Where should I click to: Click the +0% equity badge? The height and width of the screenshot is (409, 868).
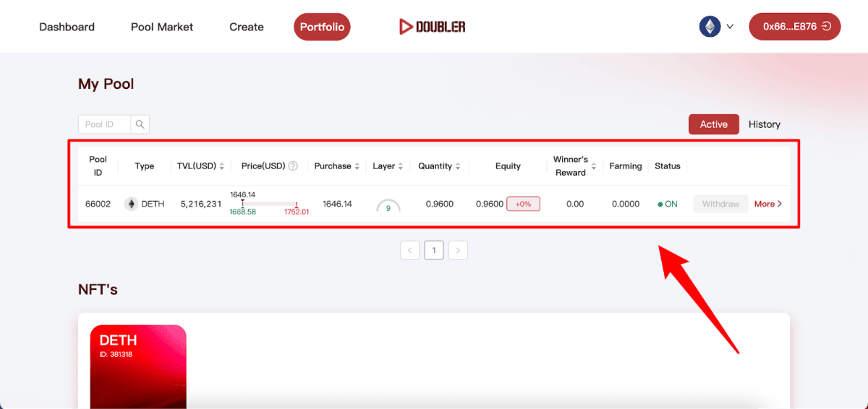[x=523, y=204]
